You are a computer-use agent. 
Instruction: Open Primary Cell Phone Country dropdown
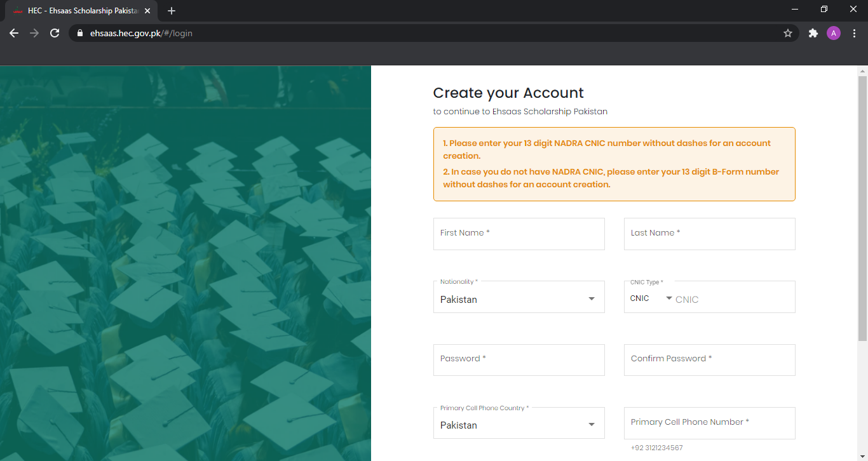[519, 423]
